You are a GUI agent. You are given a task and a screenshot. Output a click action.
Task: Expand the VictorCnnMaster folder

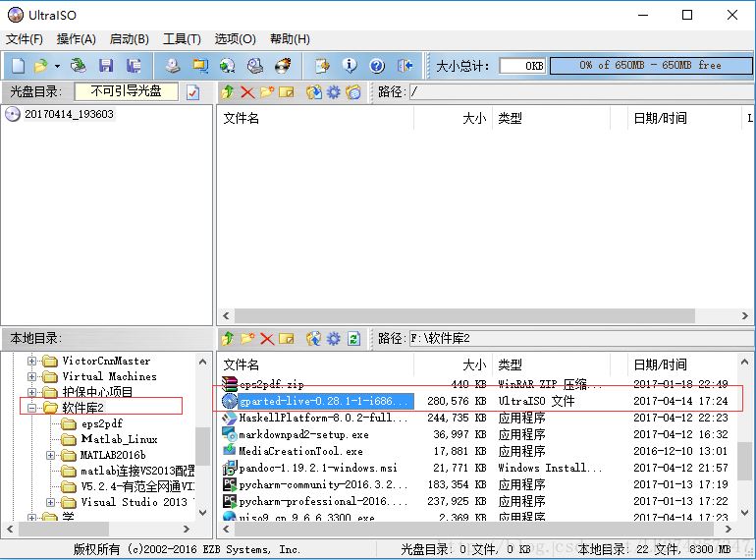[x=31, y=361]
